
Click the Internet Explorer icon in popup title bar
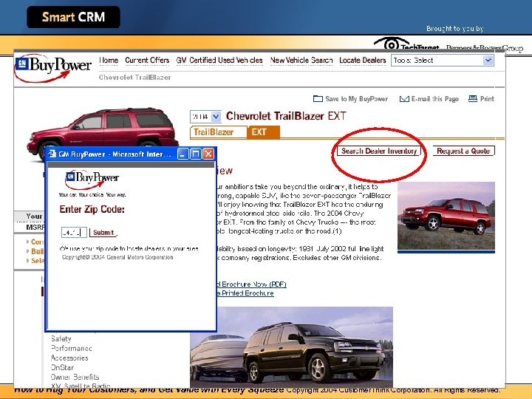click(52, 154)
